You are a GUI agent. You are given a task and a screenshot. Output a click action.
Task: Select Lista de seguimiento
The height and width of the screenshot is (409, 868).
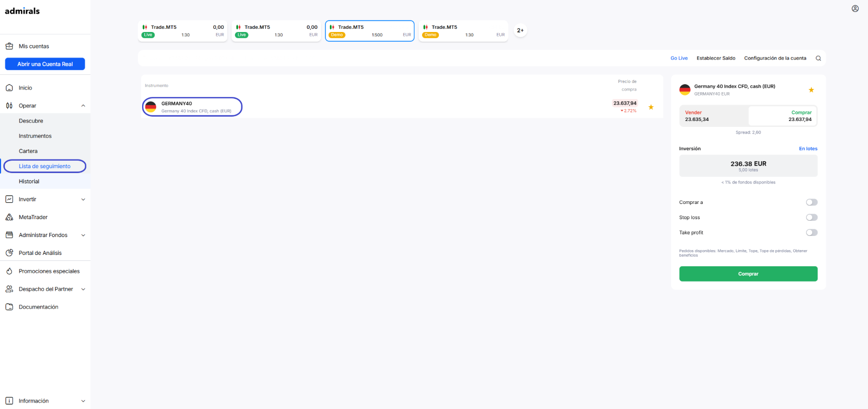tap(44, 166)
